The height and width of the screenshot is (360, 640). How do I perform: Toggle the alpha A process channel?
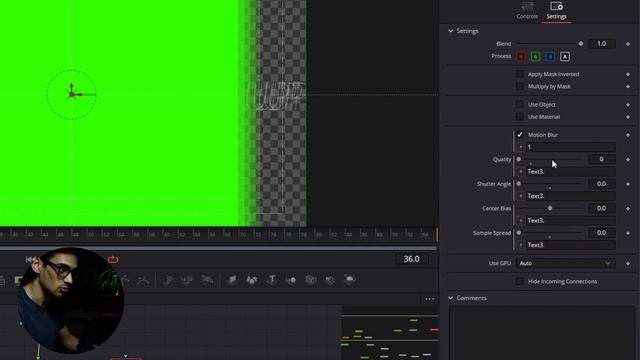pyautogui.click(x=565, y=57)
